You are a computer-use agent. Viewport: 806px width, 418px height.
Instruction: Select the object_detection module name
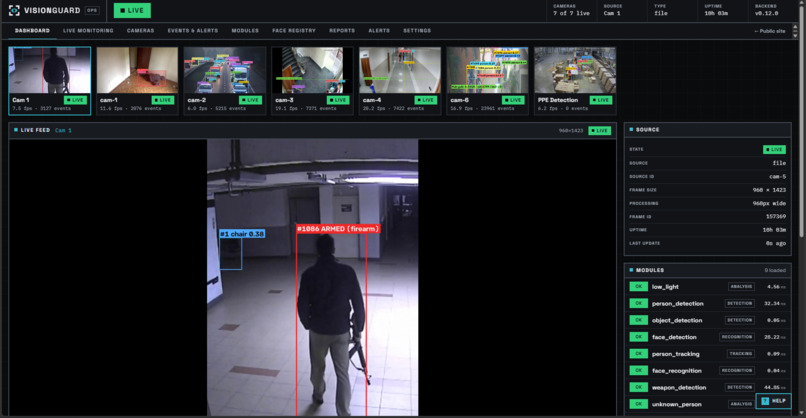click(x=677, y=320)
